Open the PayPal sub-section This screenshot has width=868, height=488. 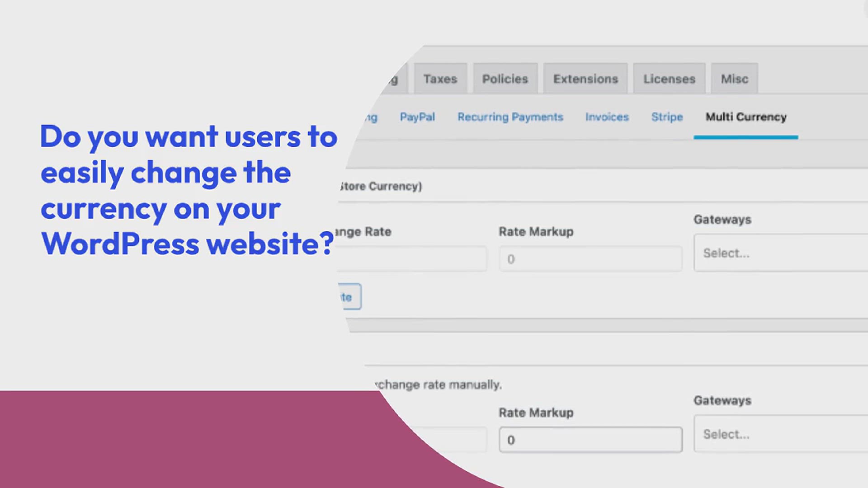tap(417, 117)
